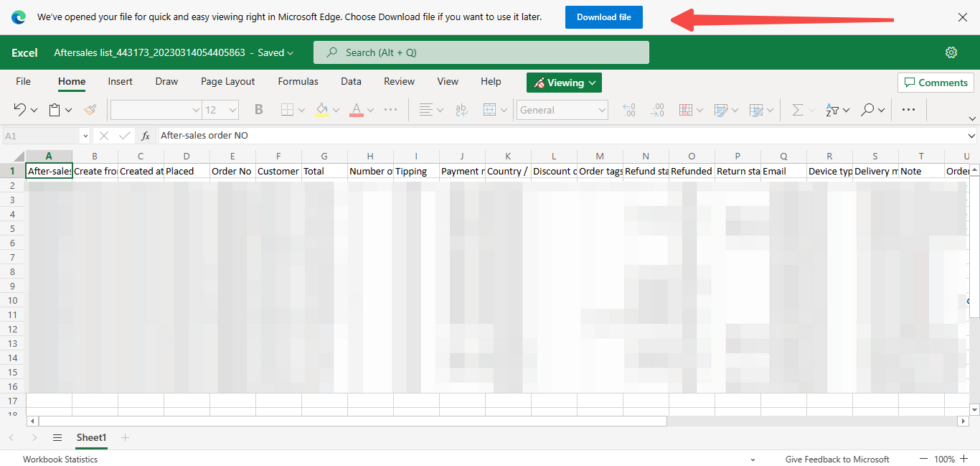The image size is (980, 466).
Task: Click the formula bar cancel X icon
Action: click(x=104, y=135)
